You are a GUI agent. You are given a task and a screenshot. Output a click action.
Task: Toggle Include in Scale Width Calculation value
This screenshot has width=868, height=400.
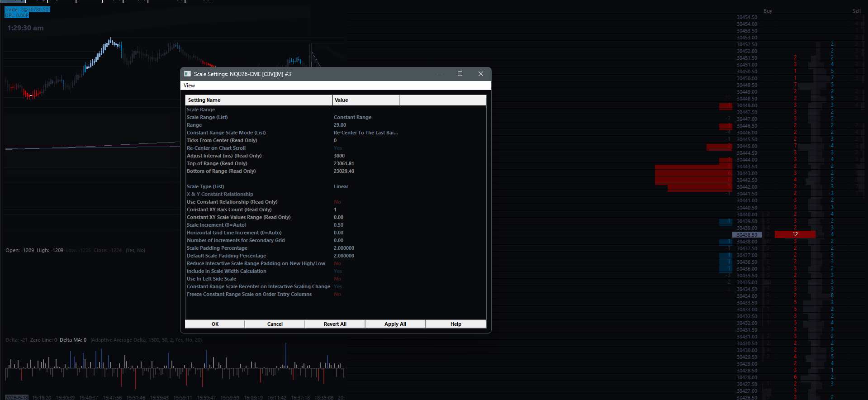point(338,271)
